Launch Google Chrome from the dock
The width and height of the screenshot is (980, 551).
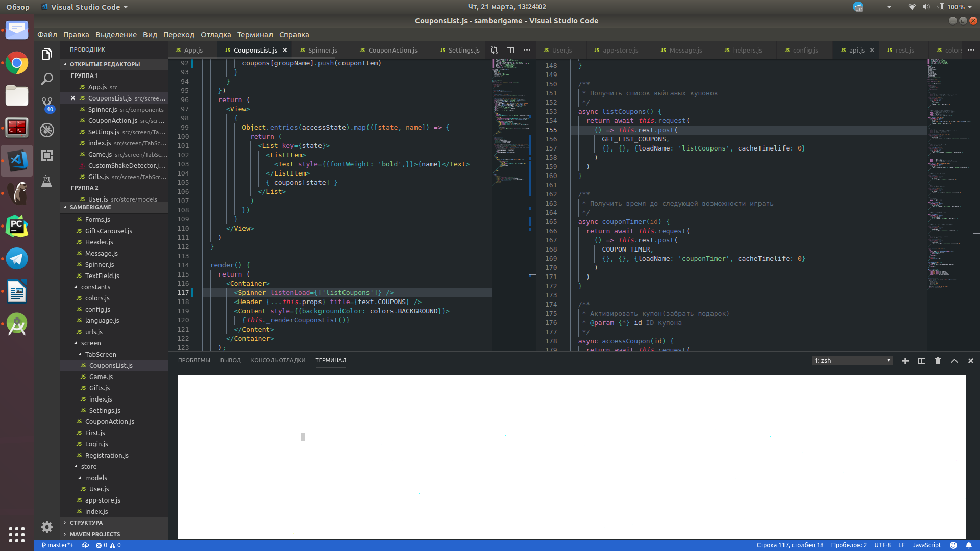point(17,63)
